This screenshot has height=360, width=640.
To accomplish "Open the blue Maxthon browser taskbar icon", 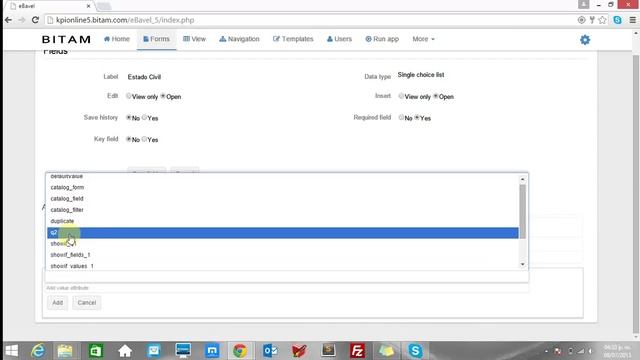I will (212, 351).
